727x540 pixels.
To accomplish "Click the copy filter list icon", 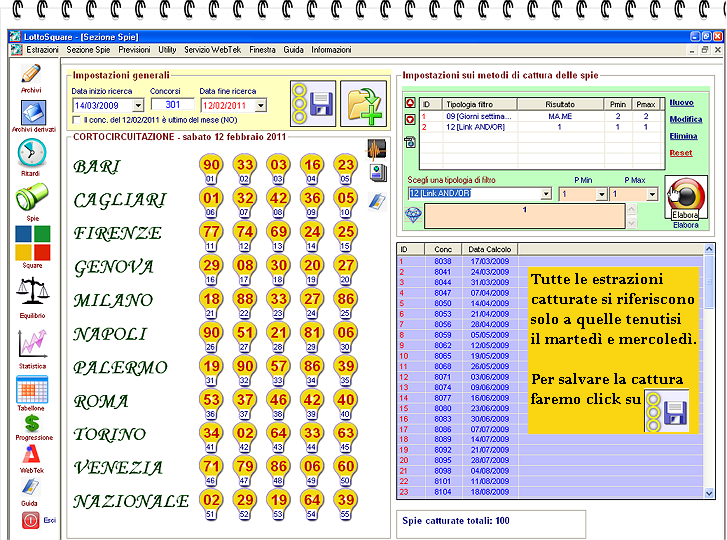I will tap(410, 141).
